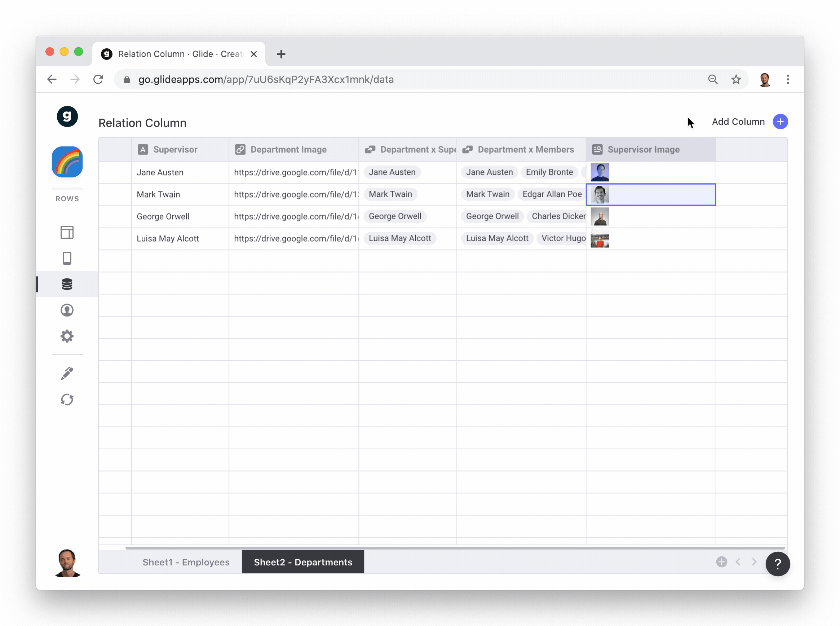Click the horizontal scrollbar below the table

[455, 548]
